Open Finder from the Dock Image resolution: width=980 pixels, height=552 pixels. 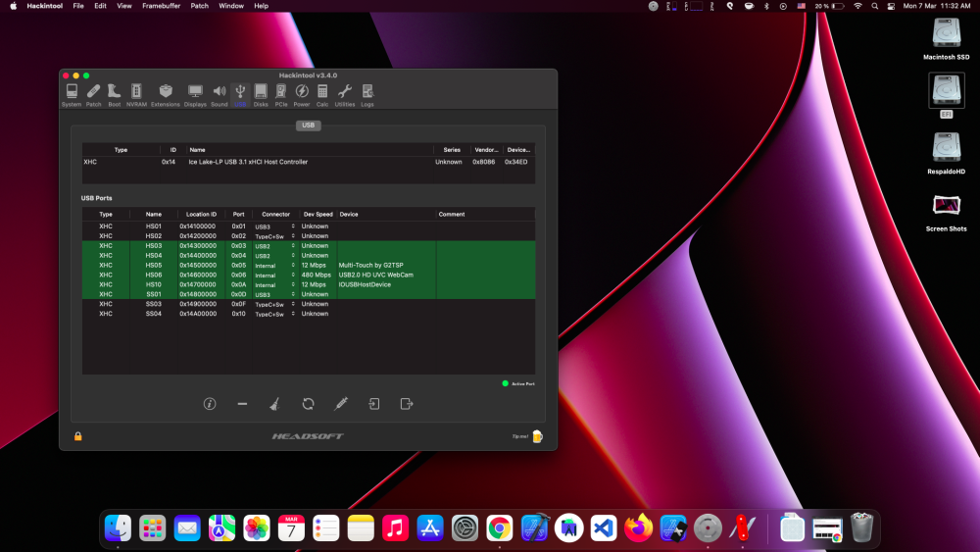coord(119,528)
